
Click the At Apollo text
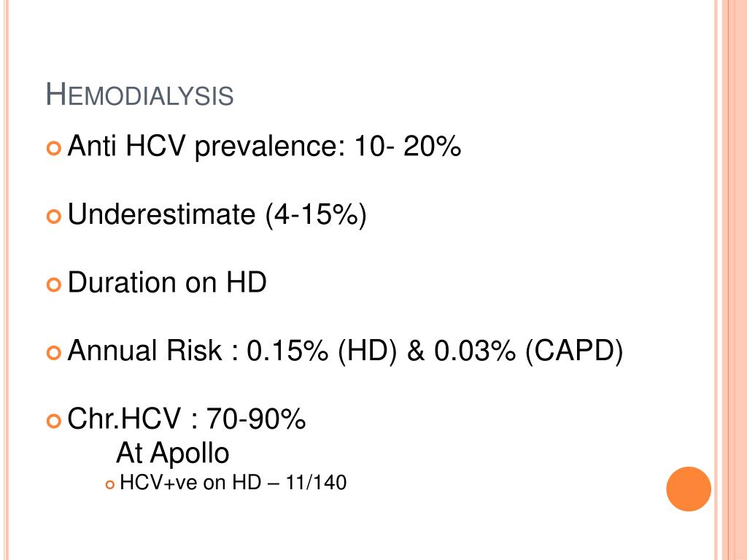172,453
